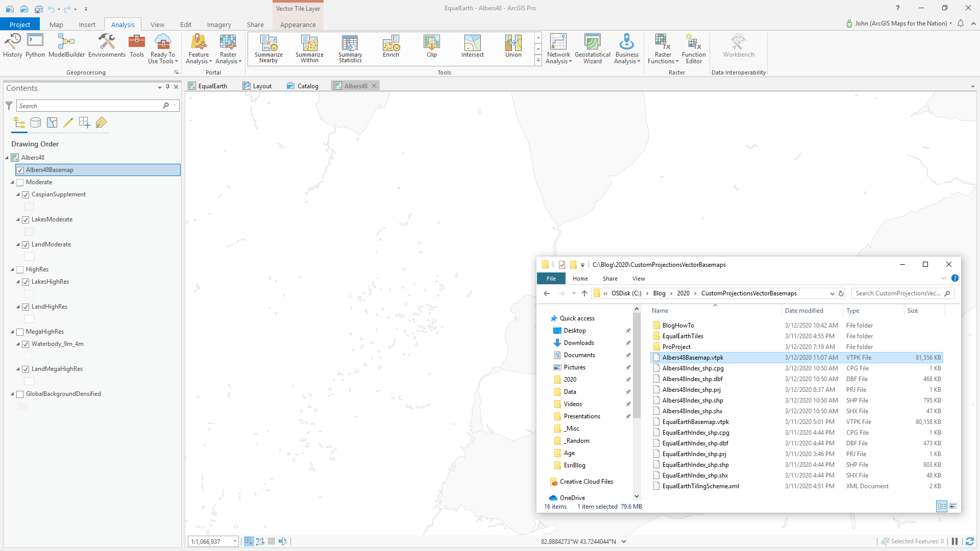Switch to the Catalog view tab

coord(303,86)
